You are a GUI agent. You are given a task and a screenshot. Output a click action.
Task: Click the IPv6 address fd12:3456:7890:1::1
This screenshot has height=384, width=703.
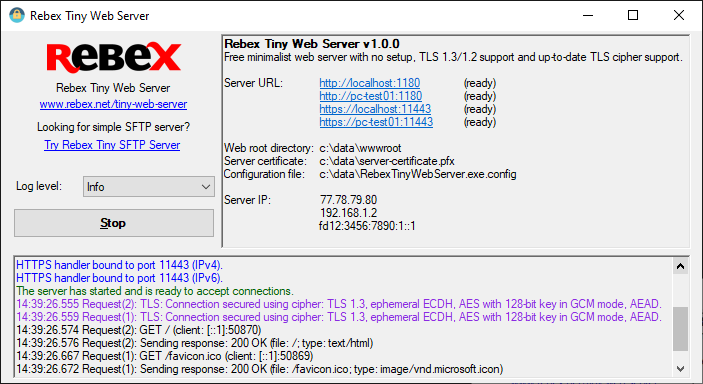pos(367,226)
